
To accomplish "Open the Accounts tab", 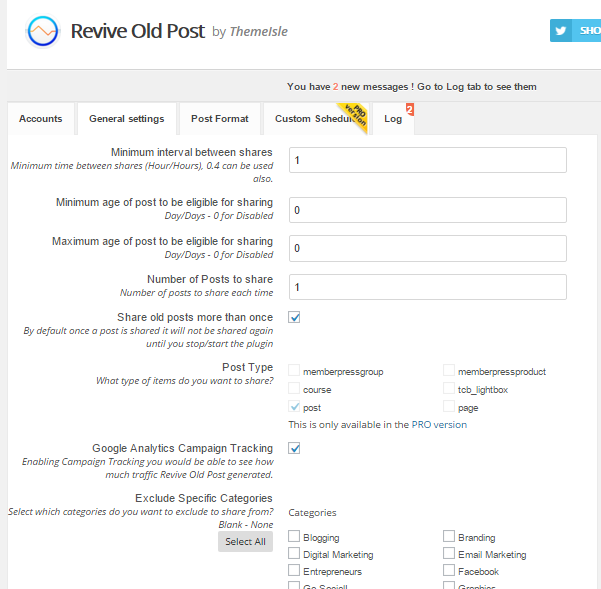I will [x=41, y=119].
